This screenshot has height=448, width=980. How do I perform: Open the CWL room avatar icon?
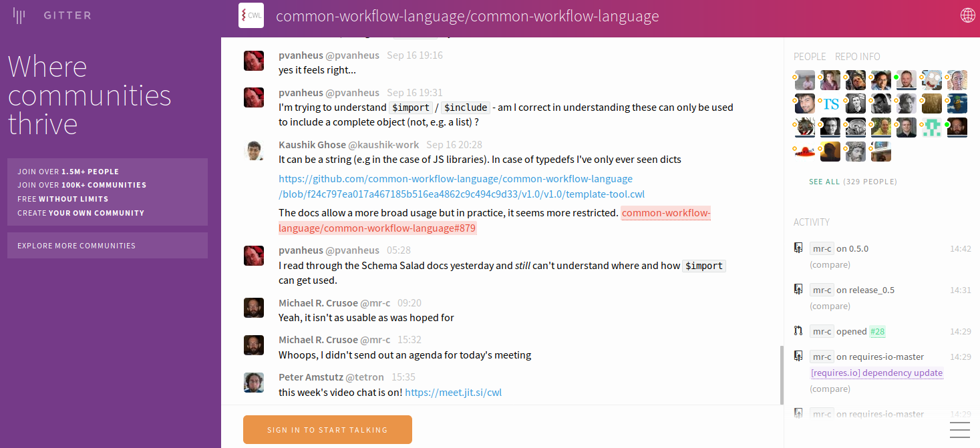[251, 15]
